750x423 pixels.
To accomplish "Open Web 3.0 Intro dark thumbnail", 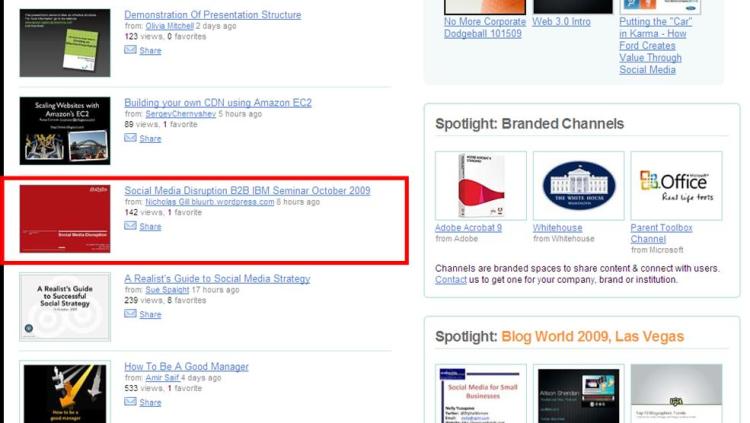I will tap(573, 7).
